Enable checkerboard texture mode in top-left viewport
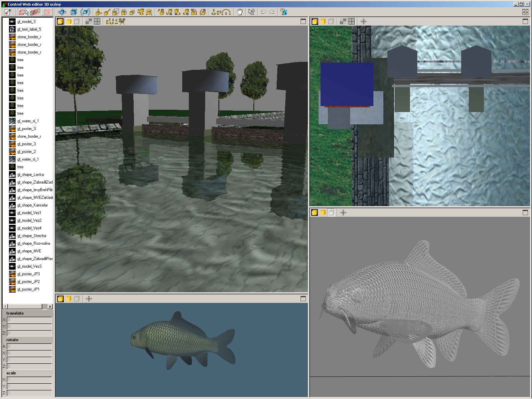Image resolution: width=532 pixels, height=399 pixels. 89,22
